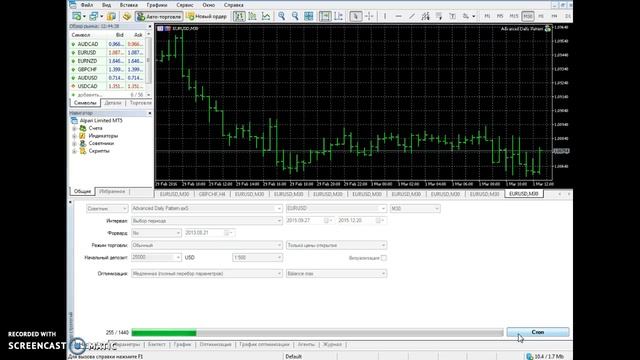Expand the Советники tree node

74,144
